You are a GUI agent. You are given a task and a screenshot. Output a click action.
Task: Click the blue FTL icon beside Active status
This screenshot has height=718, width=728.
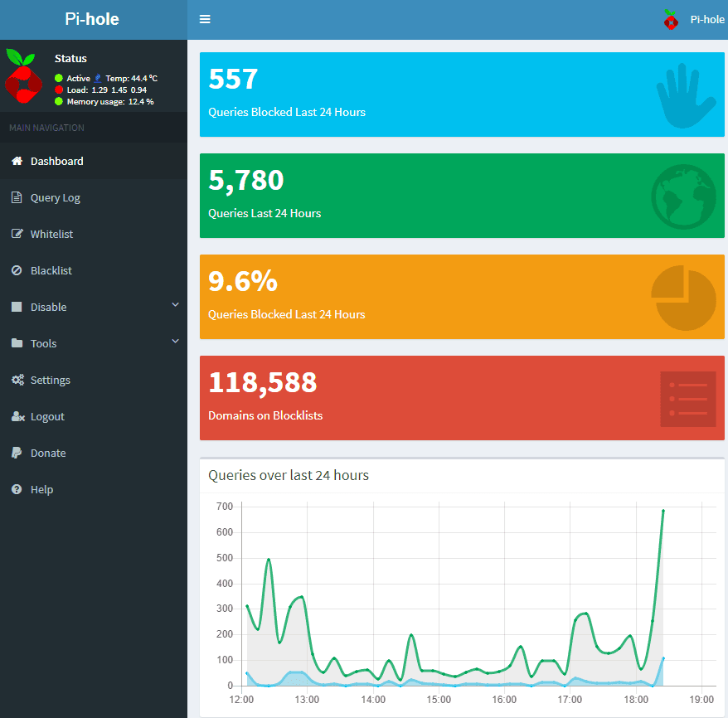[98, 78]
